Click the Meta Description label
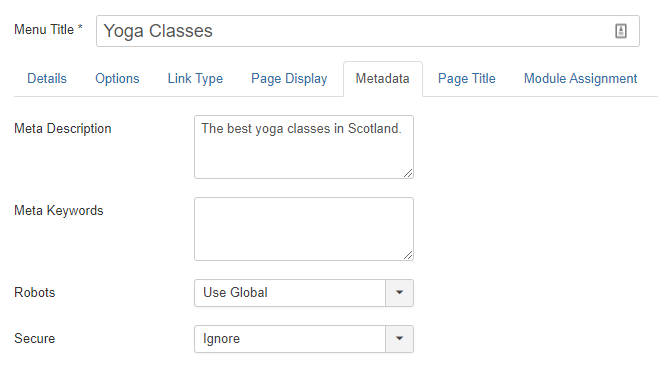 click(63, 128)
